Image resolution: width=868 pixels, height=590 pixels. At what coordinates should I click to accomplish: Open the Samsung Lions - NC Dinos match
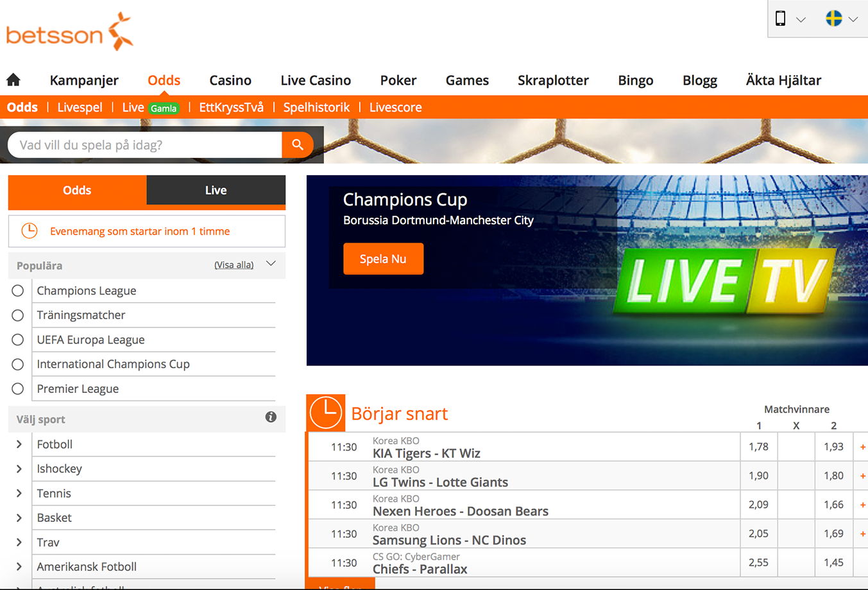click(449, 541)
